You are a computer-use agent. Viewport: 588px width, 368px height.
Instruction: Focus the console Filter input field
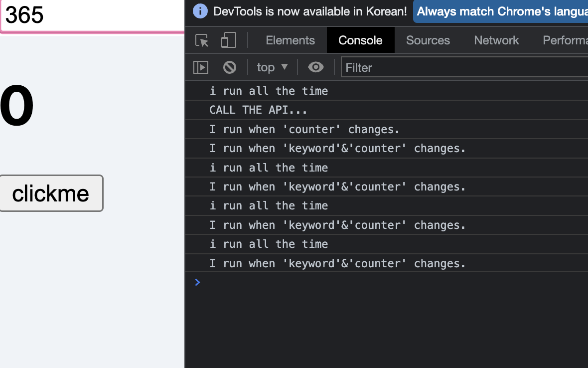(x=463, y=67)
